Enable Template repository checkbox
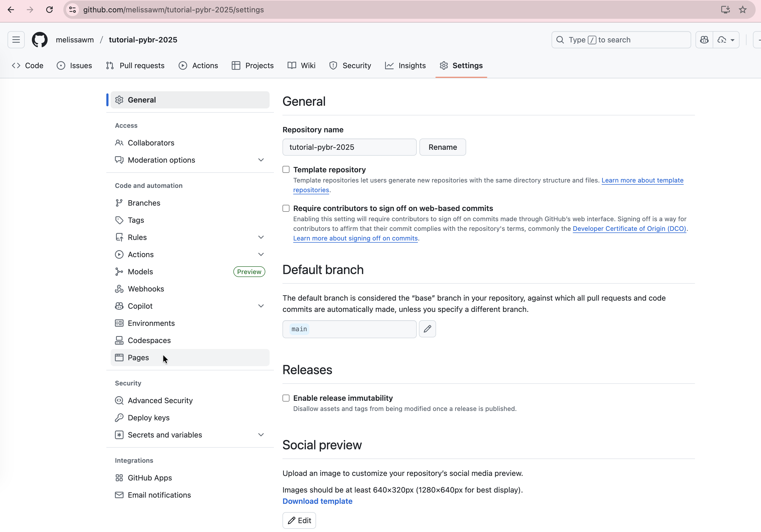 (x=286, y=170)
